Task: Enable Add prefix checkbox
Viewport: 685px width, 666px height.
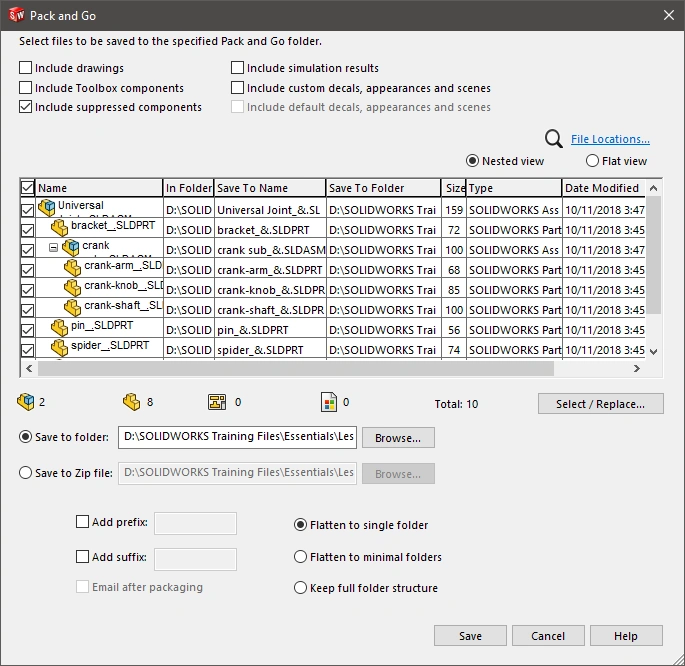Action: (82, 521)
